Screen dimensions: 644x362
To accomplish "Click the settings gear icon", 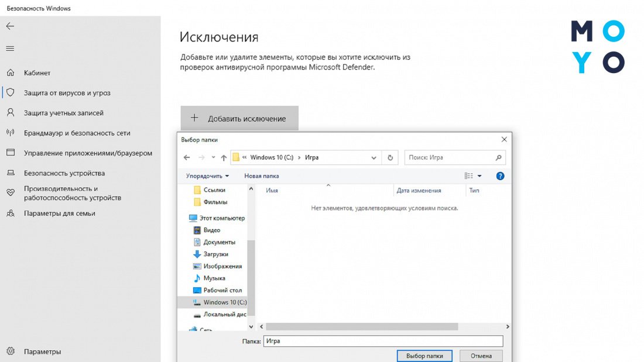I will [x=11, y=351].
